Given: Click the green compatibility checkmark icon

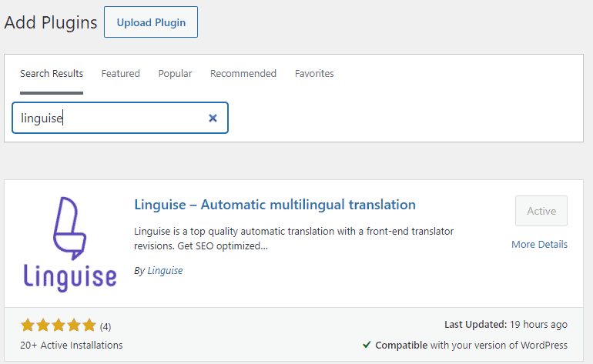Looking at the screenshot, I should (366, 345).
